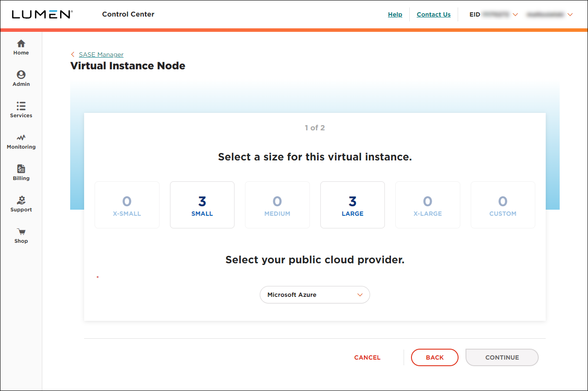Image resolution: width=588 pixels, height=391 pixels.
Task: Open the Billing invoice icon
Action: coord(21,169)
